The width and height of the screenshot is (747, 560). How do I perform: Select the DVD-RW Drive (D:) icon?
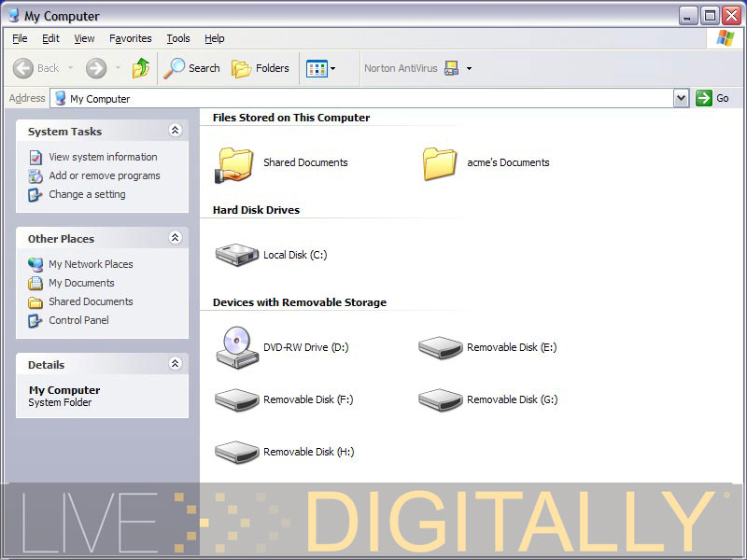tap(237, 347)
